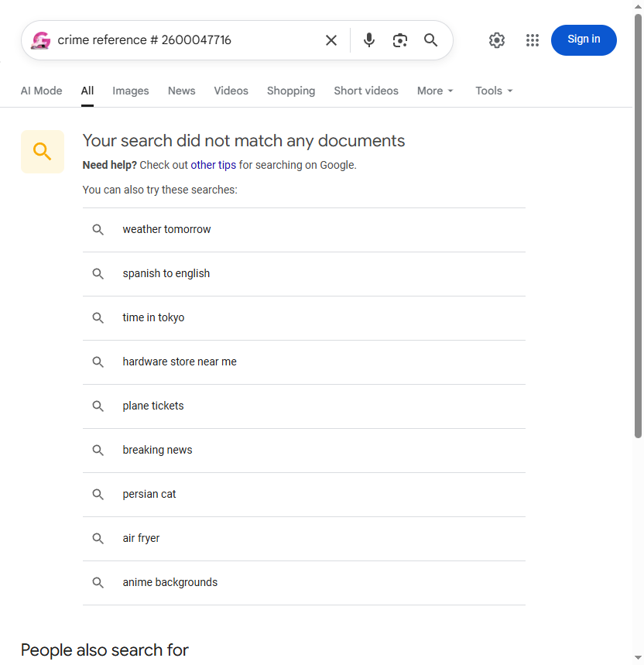Search for 'breaking news' suggestion
The width and height of the screenshot is (644, 665).
[x=304, y=451]
